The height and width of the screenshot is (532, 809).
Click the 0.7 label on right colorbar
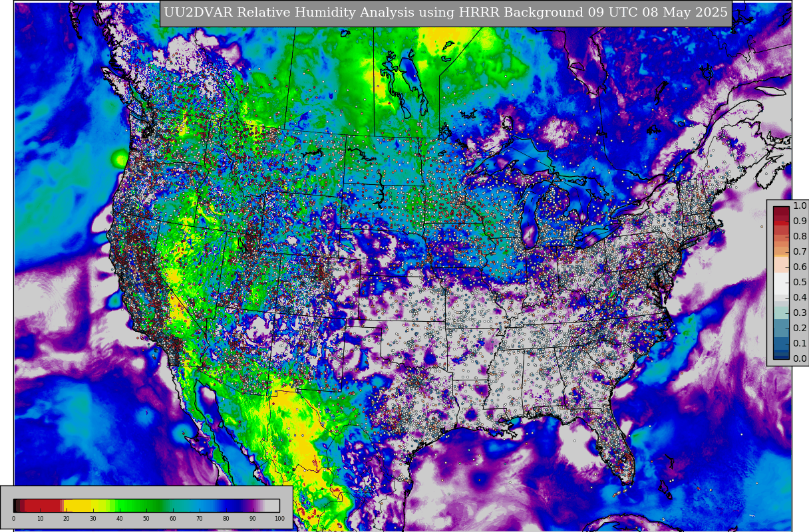coord(800,252)
